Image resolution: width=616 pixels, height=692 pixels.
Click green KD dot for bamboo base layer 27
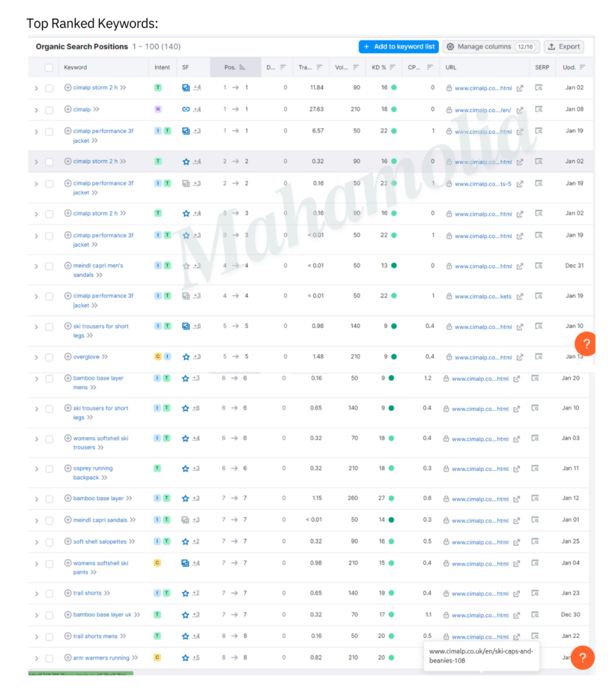(x=391, y=498)
